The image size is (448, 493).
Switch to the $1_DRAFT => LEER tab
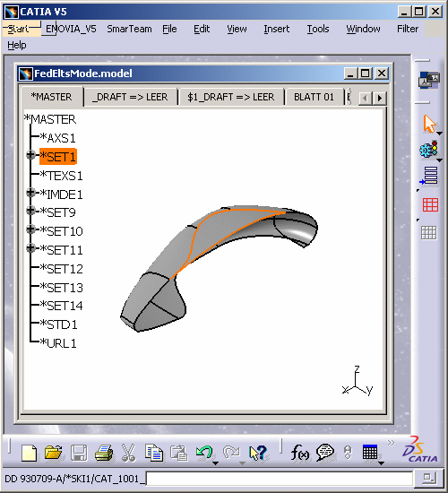point(231,97)
